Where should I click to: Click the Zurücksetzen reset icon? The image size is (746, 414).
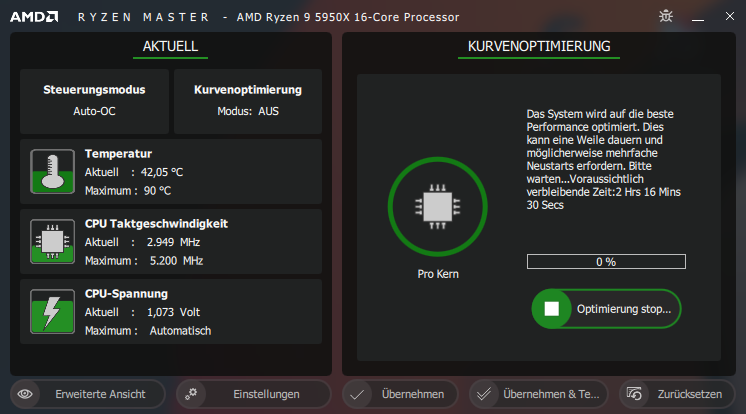click(x=634, y=394)
